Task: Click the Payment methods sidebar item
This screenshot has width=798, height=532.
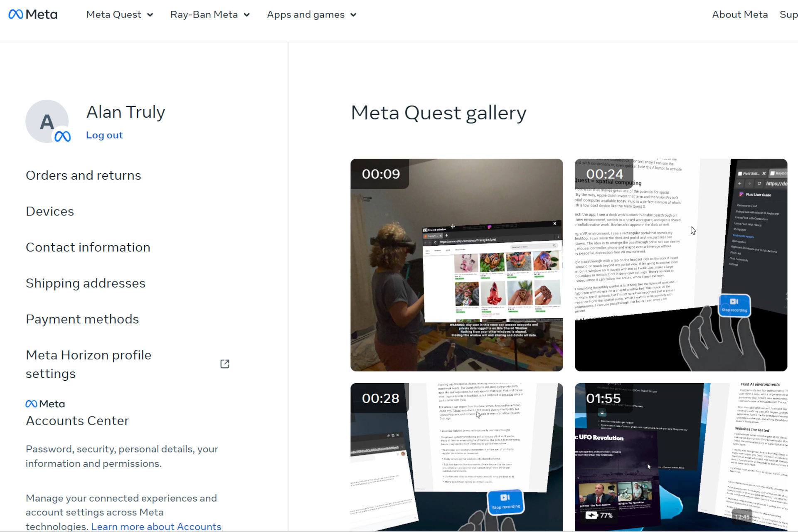Action: (83, 320)
